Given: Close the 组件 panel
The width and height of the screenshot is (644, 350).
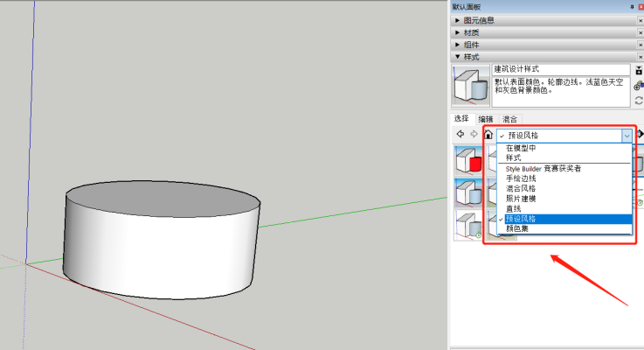Looking at the screenshot, I should pyautogui.click(x=641, y=45).
